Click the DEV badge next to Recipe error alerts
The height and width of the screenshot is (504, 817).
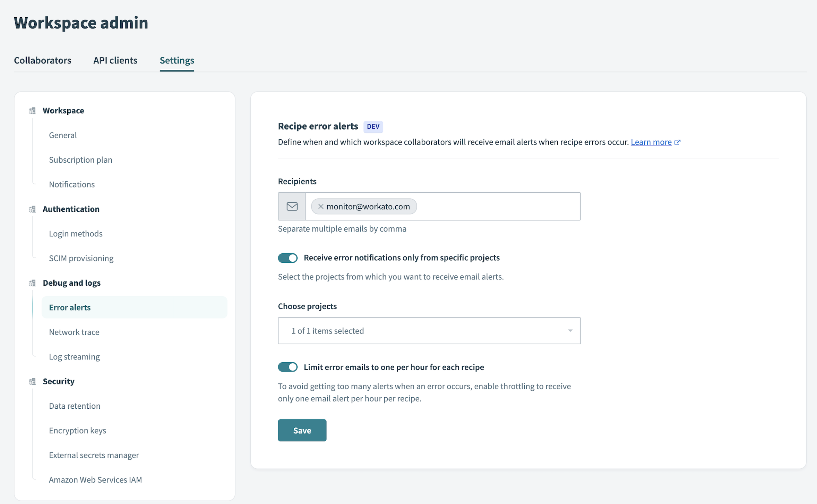pyautogui.click(x=373, y=127)
